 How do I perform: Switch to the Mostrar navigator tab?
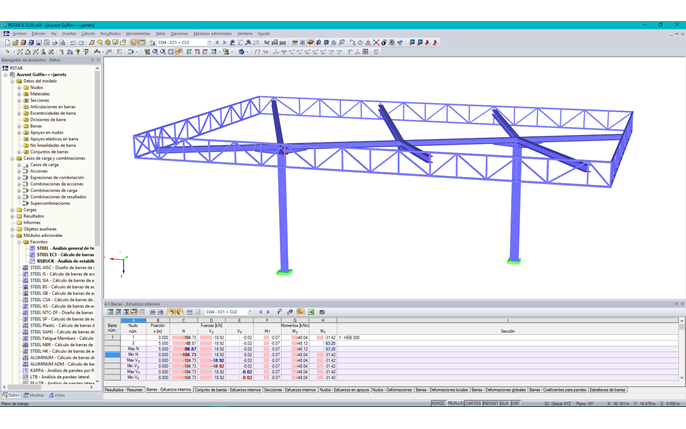[x=34, y=395]
